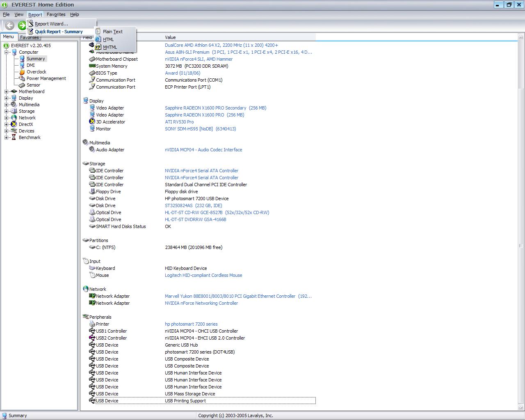Click the System Memory chip icon
Image resolution: width=525 pixels, height=420 pixels.
[x=92, y=66]
